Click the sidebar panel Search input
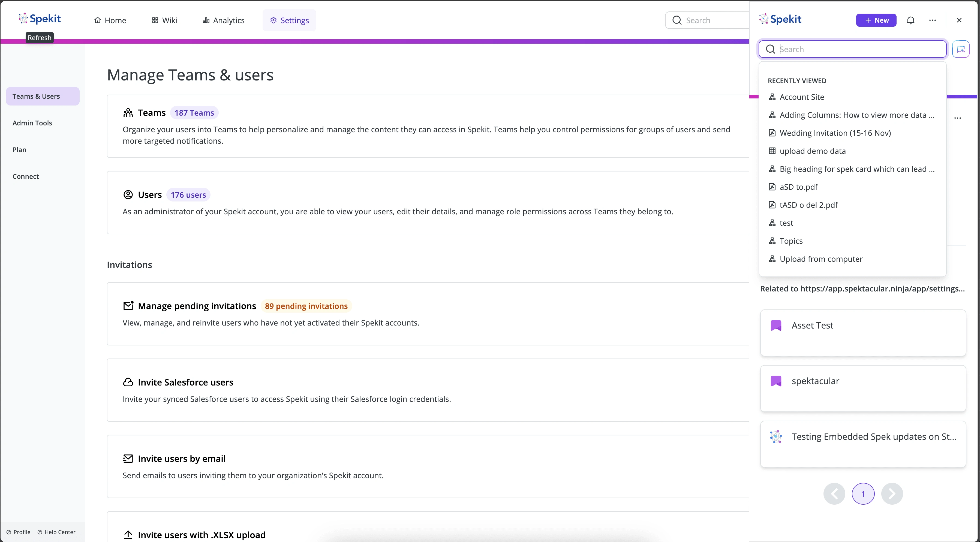This screenshot has height=542, width=980. click(853, 49)
